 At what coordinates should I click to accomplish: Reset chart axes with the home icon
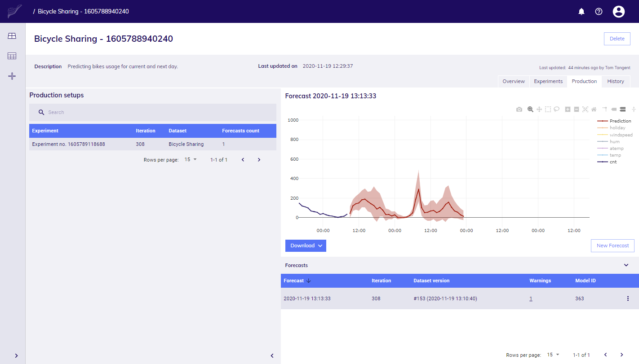coord(594,109)
